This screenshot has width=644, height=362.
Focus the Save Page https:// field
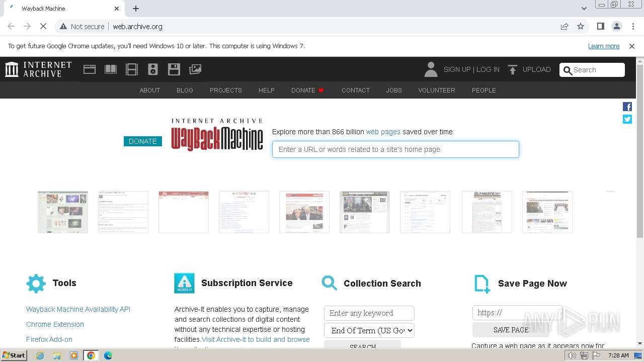point(517,313)
